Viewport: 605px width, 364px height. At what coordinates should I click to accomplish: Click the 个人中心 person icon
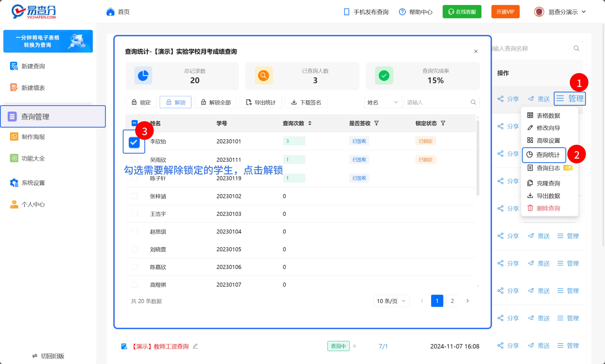14,204
